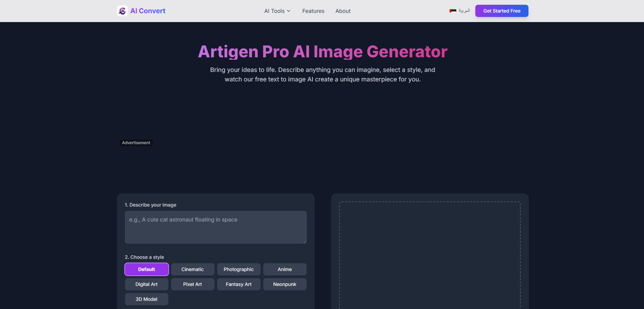This screenshot has width=644, height=309.
Task: Open the About page
Action: pyautogui.click(x=343, y=11)
